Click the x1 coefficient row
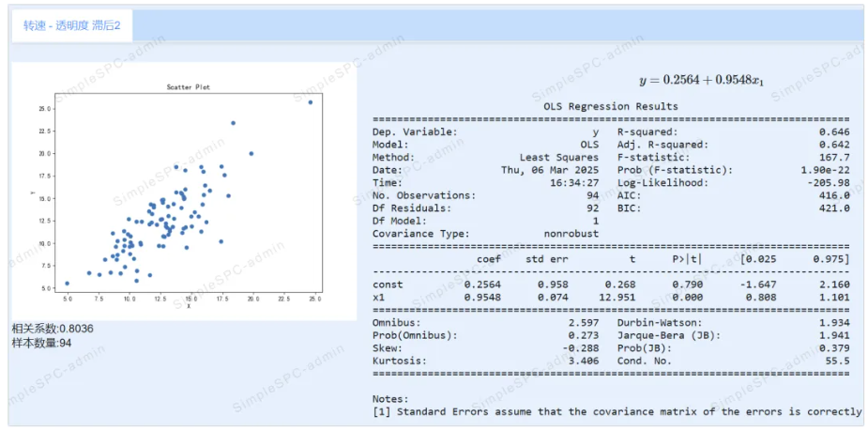The height and width of the screenshot is (431, 868). [x=610, y=297]
